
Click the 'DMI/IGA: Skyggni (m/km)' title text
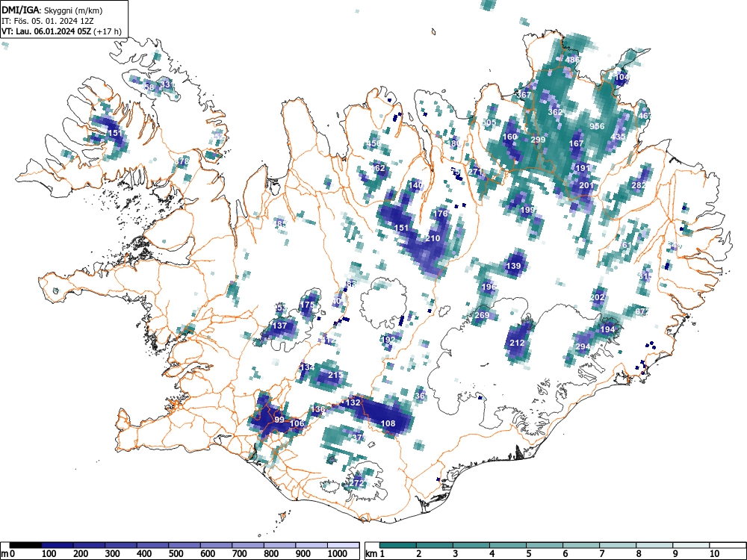[52, 10]
